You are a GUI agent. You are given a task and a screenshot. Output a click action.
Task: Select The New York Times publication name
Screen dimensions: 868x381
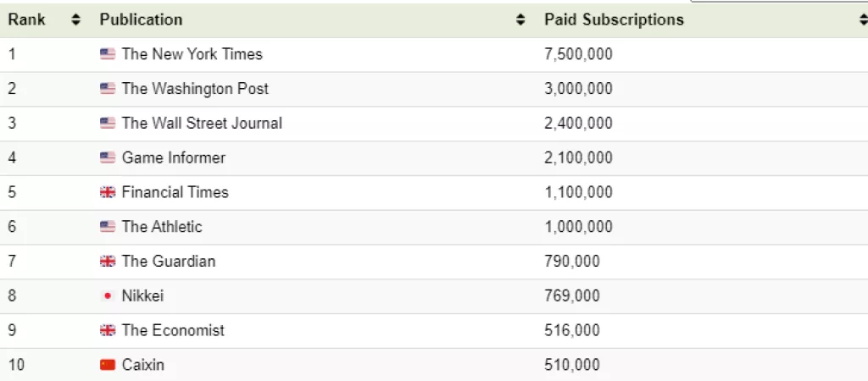tap(192, 54)
